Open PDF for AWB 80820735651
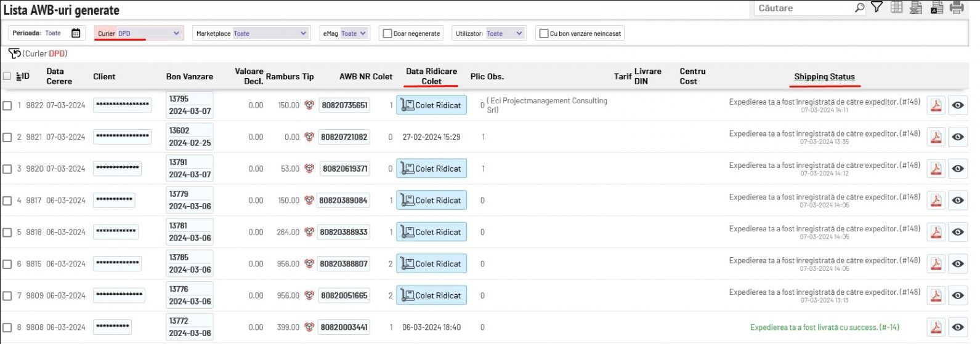980x344 pixels. [936, 105]
